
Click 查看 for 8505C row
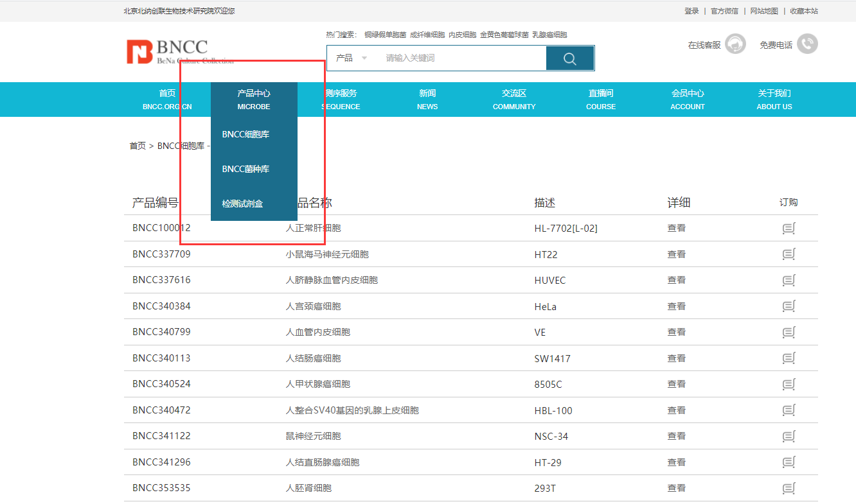click(676, 384)
